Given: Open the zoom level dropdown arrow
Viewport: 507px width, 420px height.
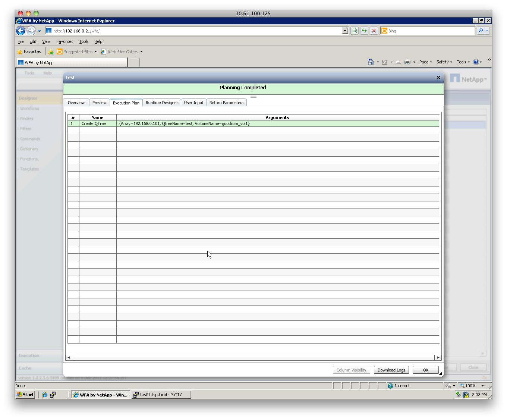Looking at the screenshot, I should [x=482, y=386].
